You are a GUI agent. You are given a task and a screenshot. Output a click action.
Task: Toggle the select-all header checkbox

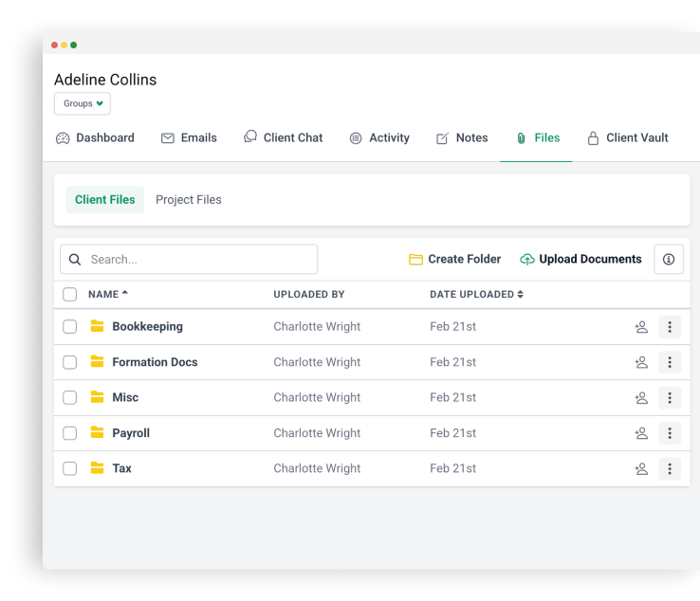(69, 295)
